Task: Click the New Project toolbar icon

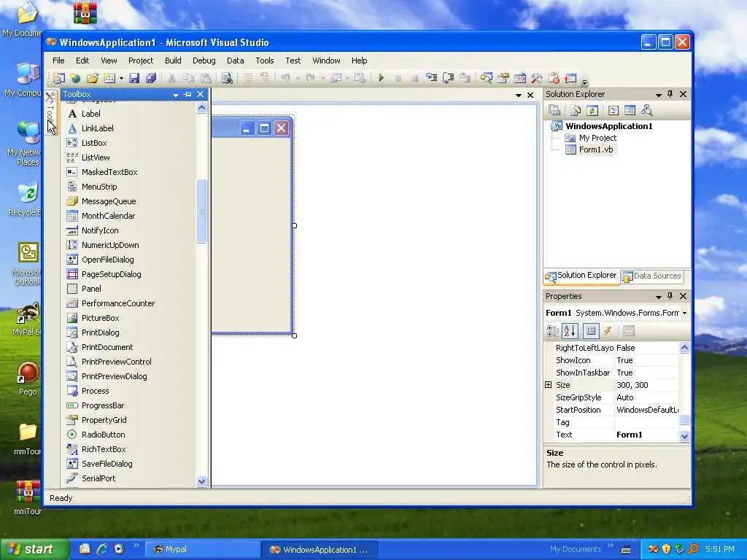Action: tap(58, 78)
